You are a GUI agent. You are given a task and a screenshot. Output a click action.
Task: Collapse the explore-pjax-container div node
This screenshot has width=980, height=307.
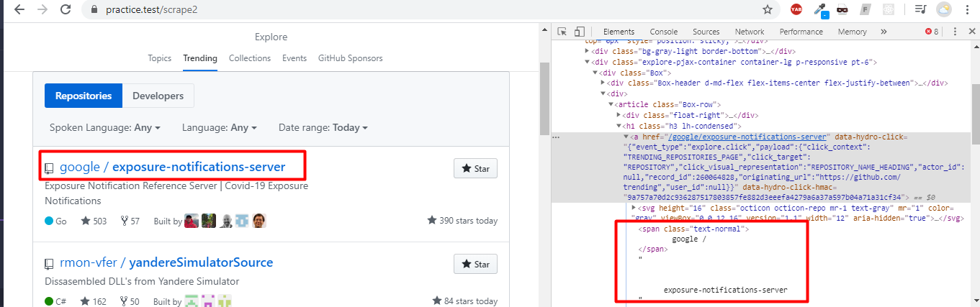585,62
